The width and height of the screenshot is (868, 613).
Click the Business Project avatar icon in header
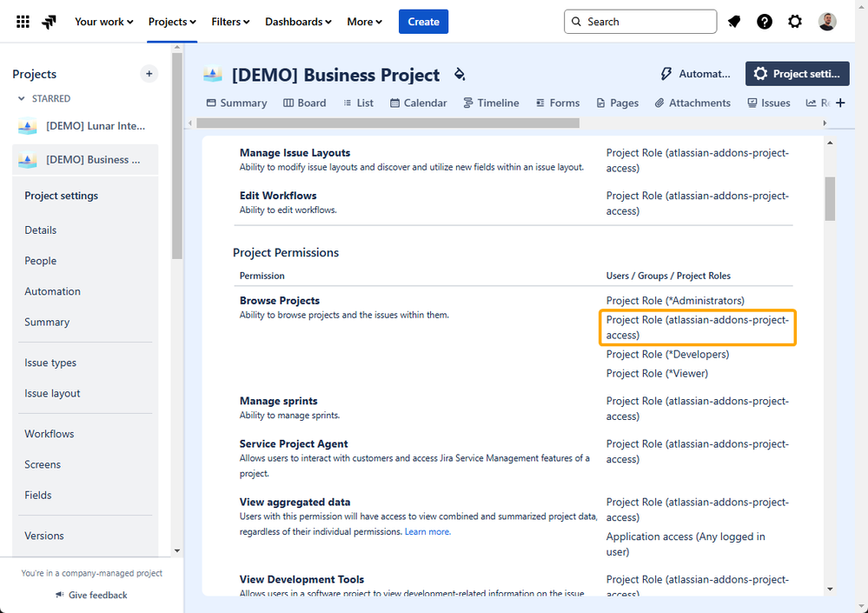pyautogui.click(x=213, y=74)
